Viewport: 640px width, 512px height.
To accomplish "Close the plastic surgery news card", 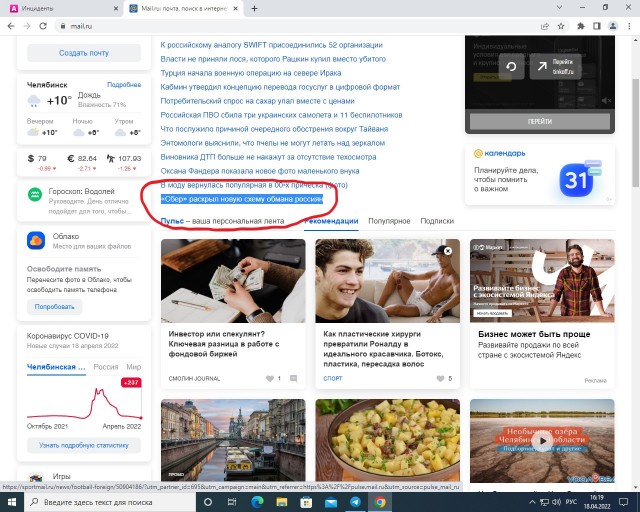I will [448, 249].
